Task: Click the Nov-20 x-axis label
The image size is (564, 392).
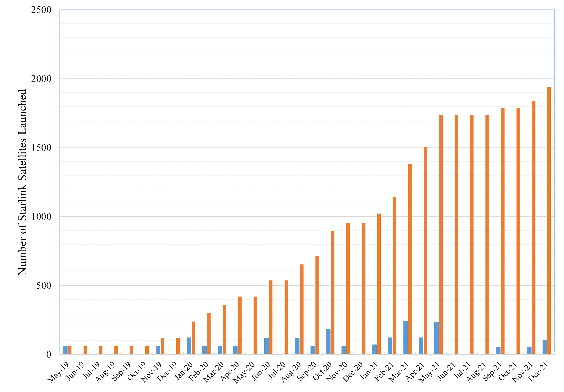Action: coord(337,372)
